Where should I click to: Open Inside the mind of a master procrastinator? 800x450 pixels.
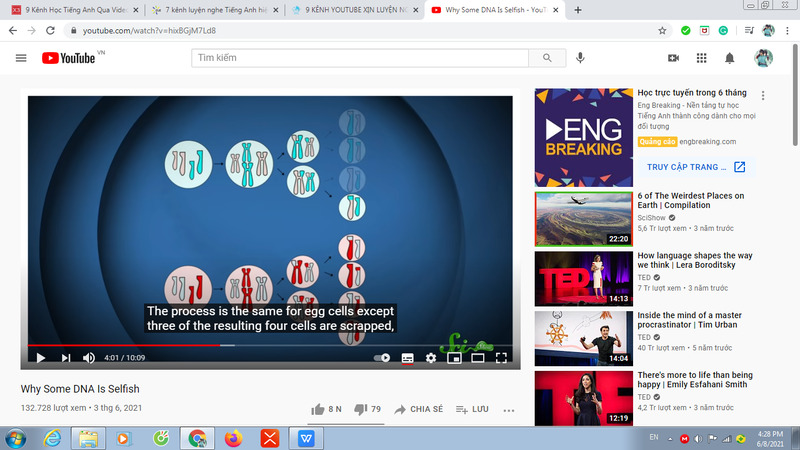click(689, 320)
